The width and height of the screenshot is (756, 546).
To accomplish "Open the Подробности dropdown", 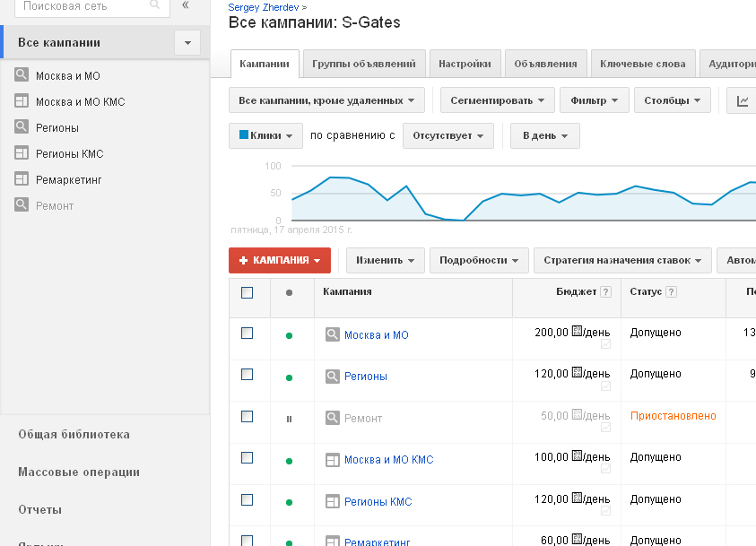I will pyautogui.click(x=479, y=260).
